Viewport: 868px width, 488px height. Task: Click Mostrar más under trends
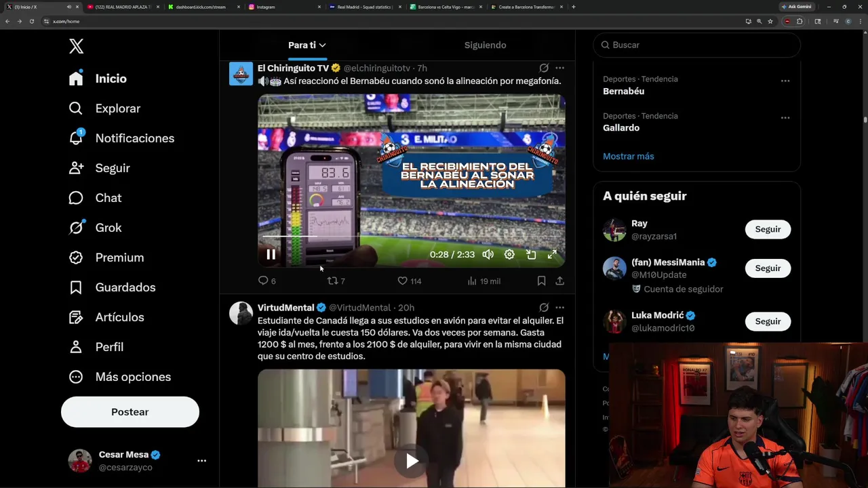pos(629,156)
